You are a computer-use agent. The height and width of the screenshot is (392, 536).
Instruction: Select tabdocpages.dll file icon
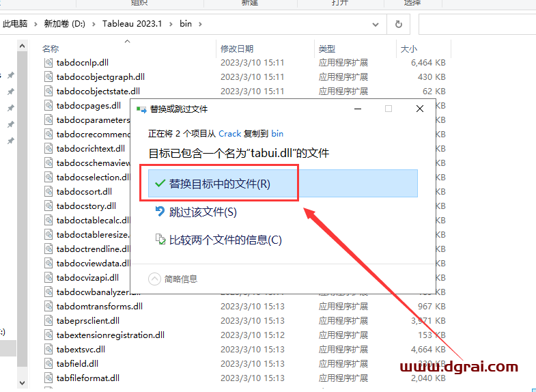[x=48, y=106]
